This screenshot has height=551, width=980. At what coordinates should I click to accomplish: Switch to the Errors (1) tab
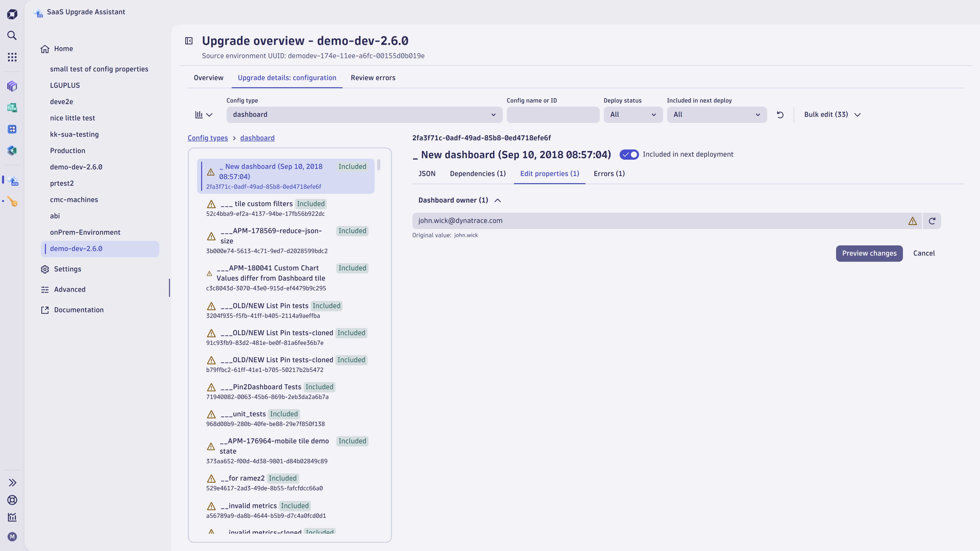click(x=609, y=173)
